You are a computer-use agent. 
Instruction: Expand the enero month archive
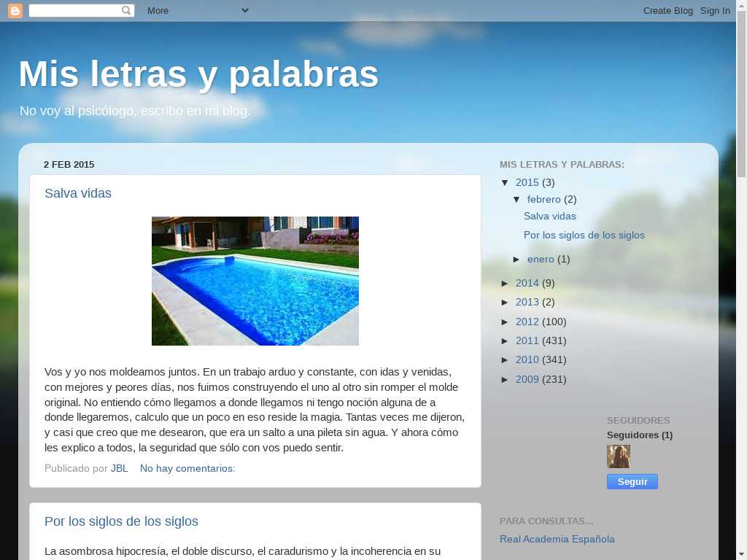click(517, 260)
